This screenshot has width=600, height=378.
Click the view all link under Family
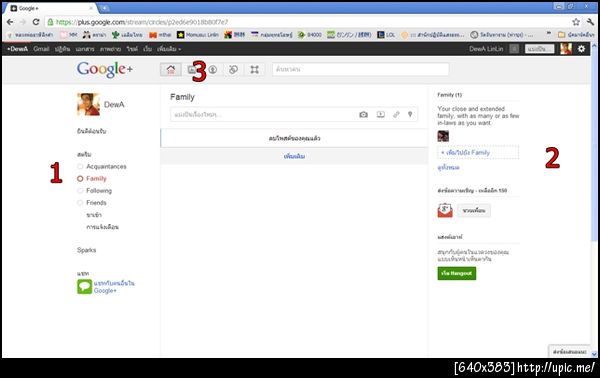tap(448, 168)
